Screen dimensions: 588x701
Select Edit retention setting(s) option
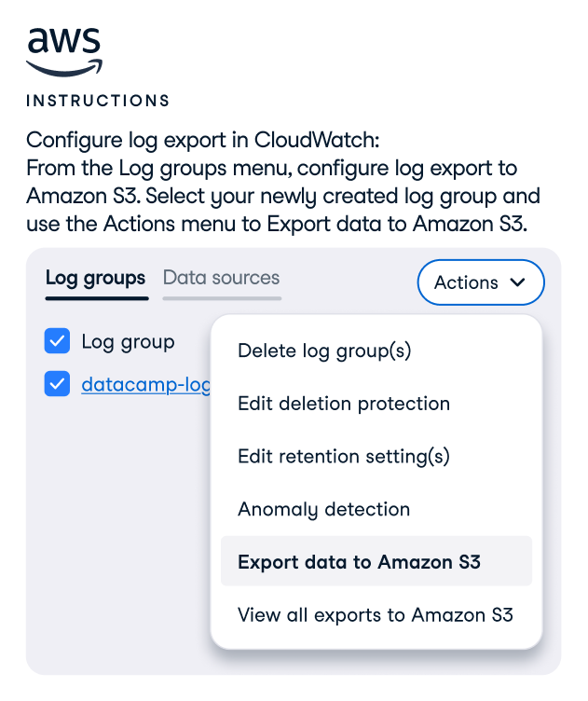point(344,457)
